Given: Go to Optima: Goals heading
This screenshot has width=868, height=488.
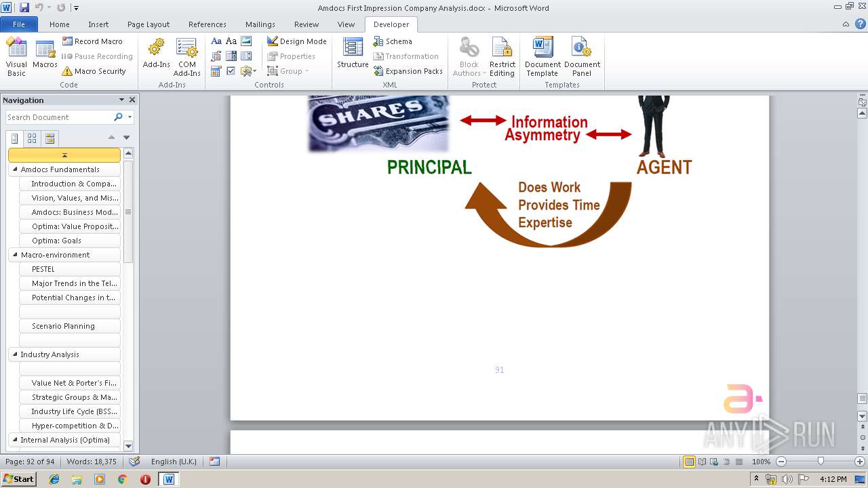Looking at the screenshot, I should [70, 241].
